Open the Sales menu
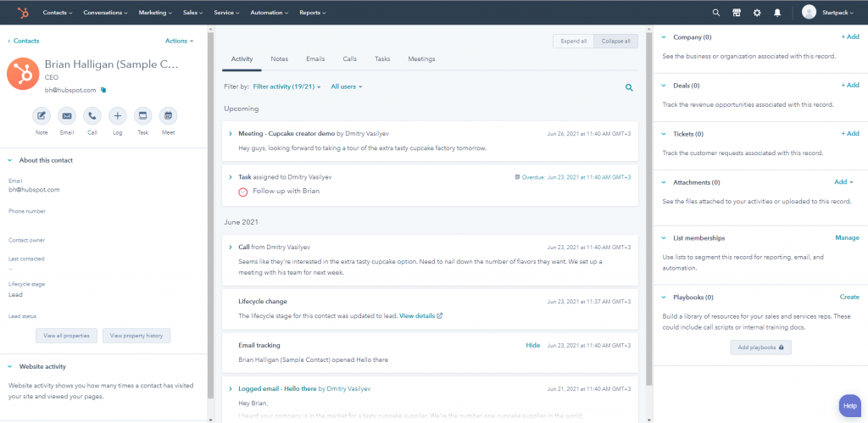The width and height of the screenshot is (868, 423). (x=192, y=12)
